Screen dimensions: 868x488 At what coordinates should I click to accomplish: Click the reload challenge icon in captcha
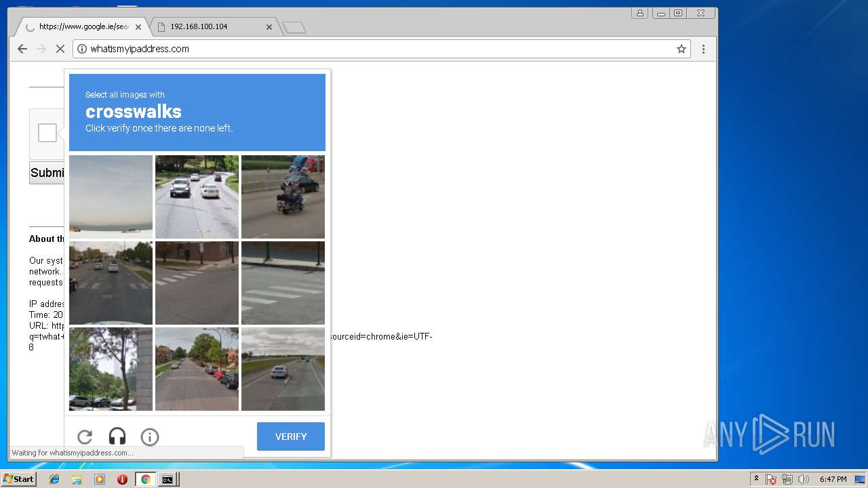tap(85, 437)
